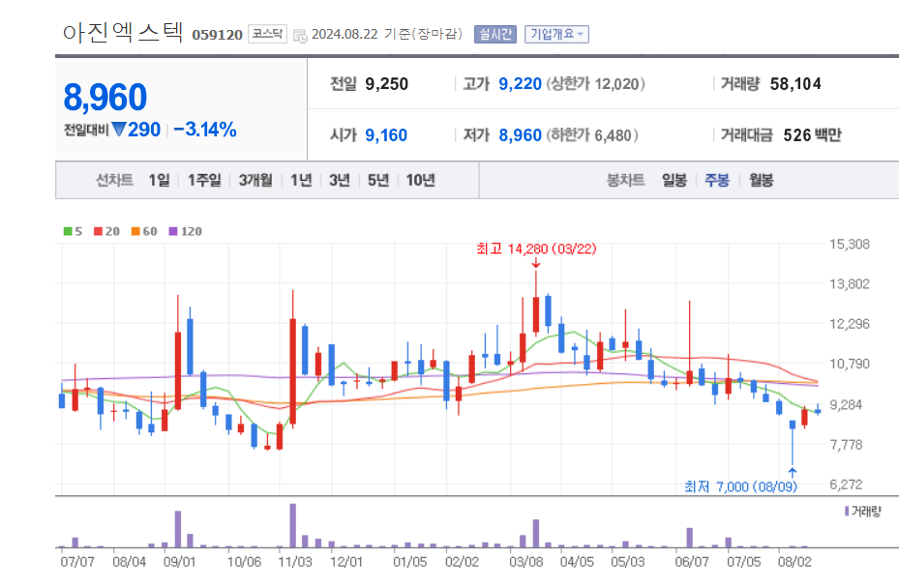
Task: Click the 아진엑스텍 stock name heading
Action: point(123,32)
